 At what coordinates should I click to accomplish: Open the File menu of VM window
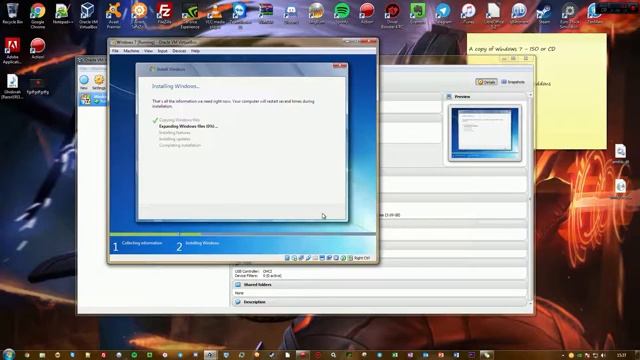115,51
